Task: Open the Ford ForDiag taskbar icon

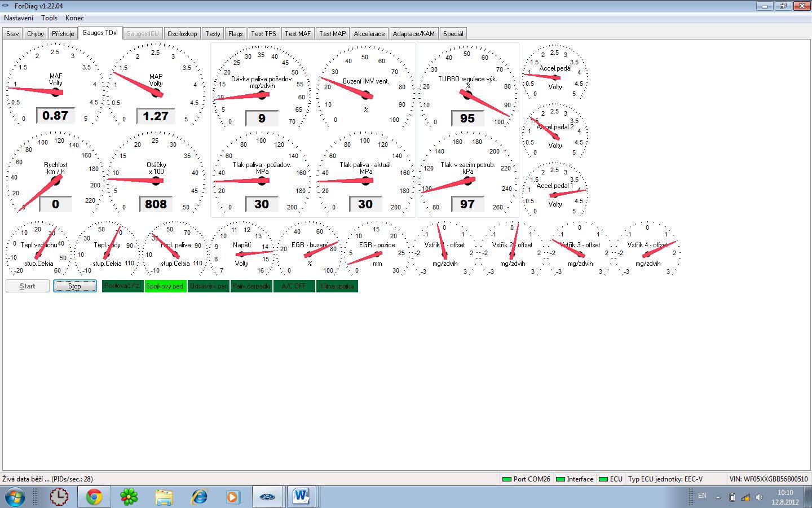Action: point(267,497)
